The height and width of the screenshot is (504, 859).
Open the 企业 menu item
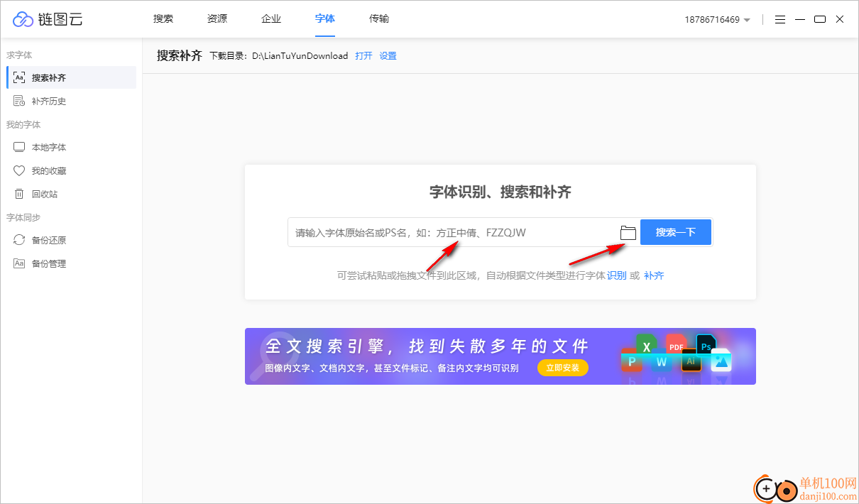click(271, 19)
